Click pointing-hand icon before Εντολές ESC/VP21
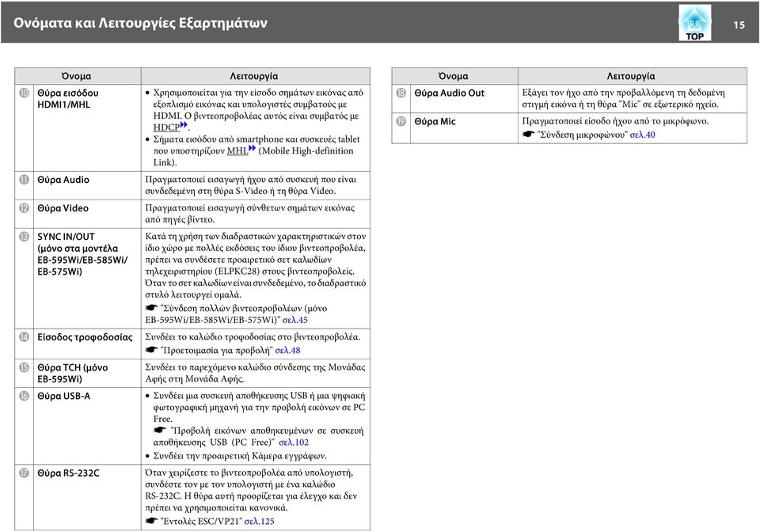This screenshot has width=760, height=532. (152, 521)
